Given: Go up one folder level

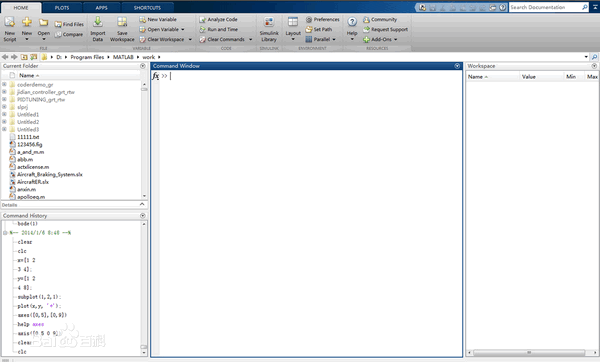Looking at the screenshot, I should point(24,57).
